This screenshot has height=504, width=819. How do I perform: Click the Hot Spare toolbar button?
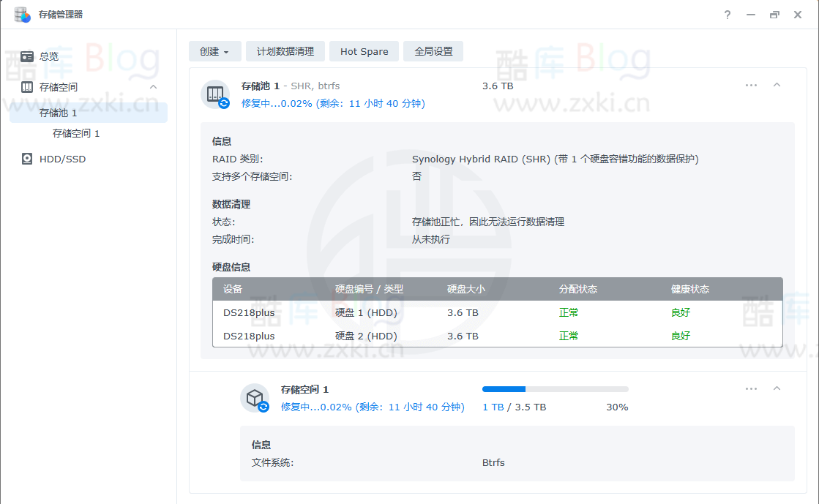(364, 51)
